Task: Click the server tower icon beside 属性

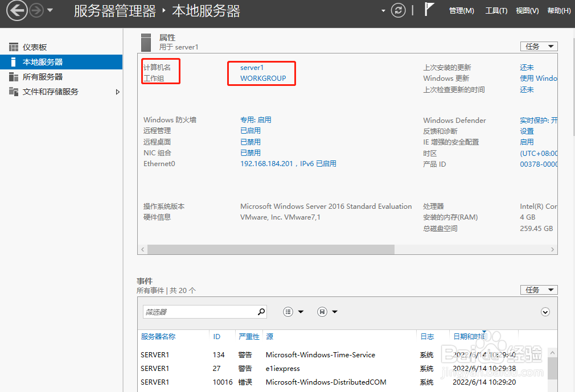Action: [x=146, y=42]
